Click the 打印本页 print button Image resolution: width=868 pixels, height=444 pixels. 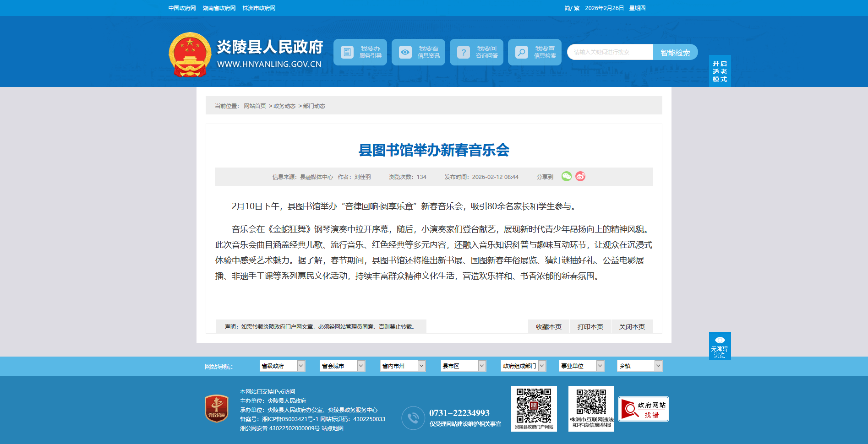point(590,327)
